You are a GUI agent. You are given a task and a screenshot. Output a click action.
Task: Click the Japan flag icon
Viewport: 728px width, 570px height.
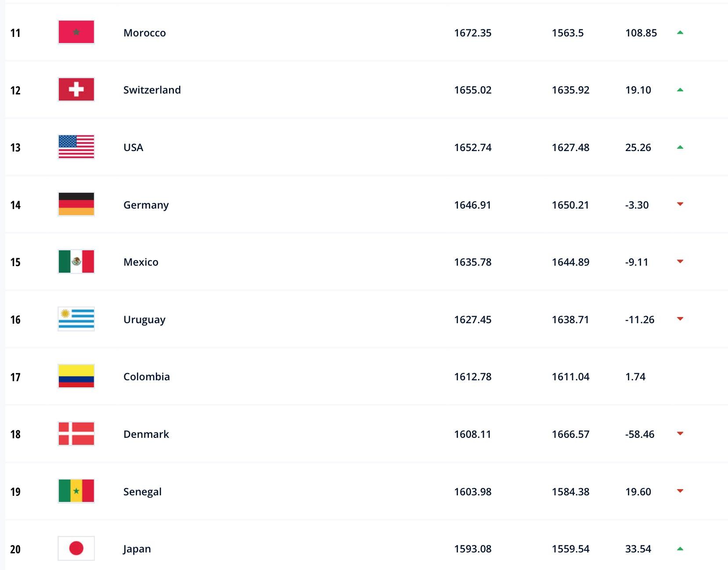pos(76,548)
